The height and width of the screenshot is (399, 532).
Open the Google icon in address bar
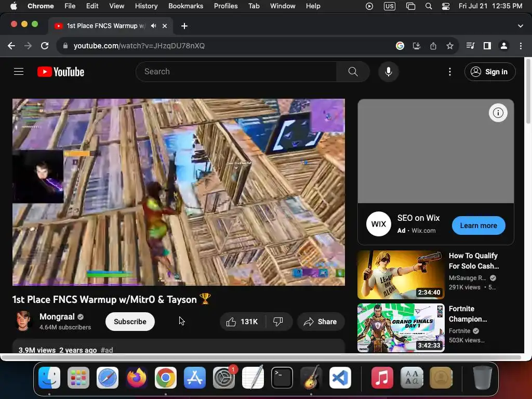pyautogui.click(x=400, y=46)
